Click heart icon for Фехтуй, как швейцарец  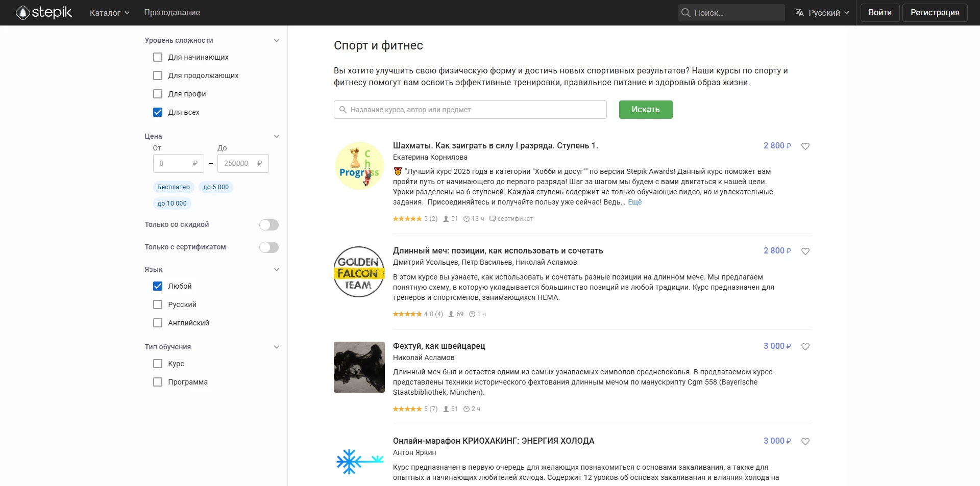point(805,347)
